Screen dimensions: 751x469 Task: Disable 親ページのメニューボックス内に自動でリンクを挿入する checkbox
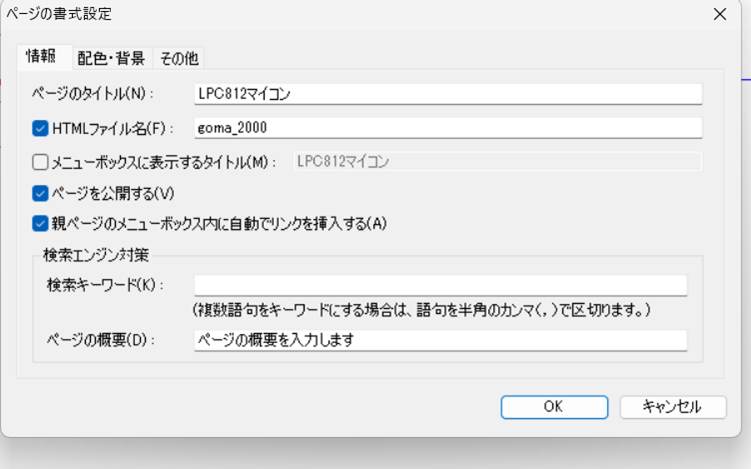point(40,223)
